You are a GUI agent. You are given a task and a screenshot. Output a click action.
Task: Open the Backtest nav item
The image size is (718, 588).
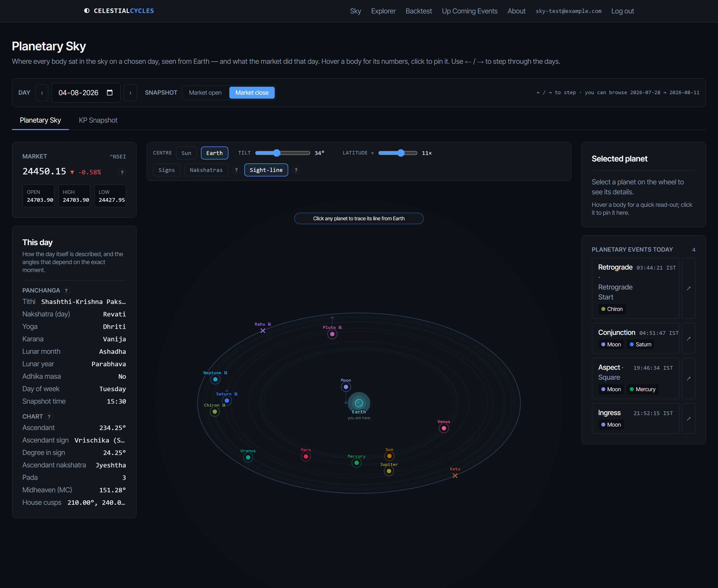(x=419, y=11)
